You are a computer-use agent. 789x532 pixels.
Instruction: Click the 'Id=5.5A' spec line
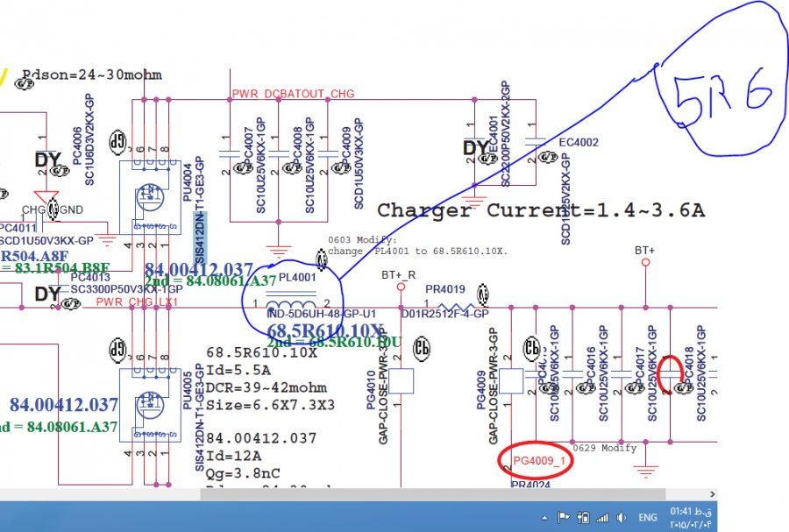coord(238,371)
